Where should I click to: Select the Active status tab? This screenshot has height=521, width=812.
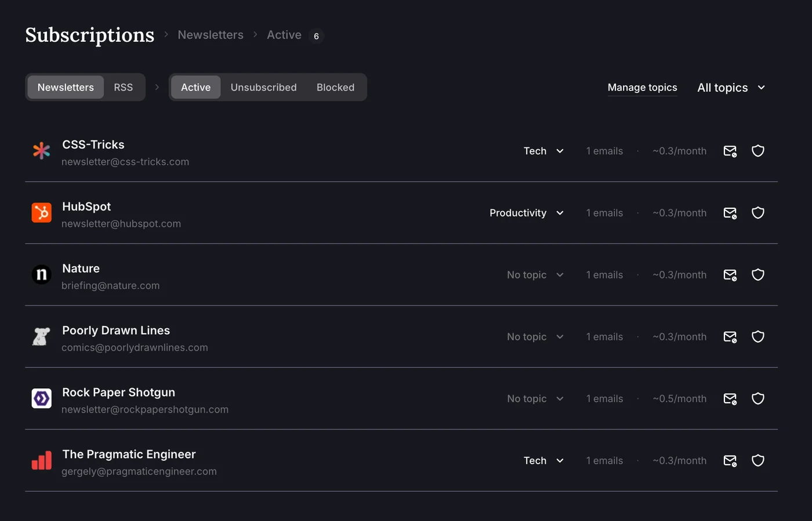[195, 87]
